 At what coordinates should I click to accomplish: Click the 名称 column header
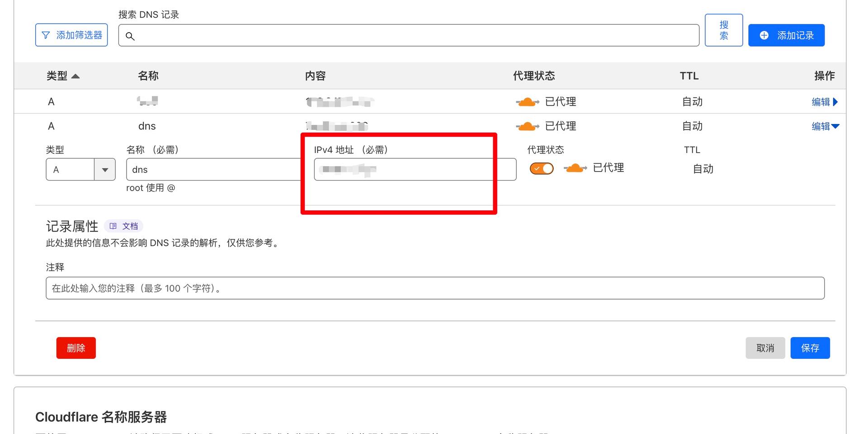(x=148, y=76)
